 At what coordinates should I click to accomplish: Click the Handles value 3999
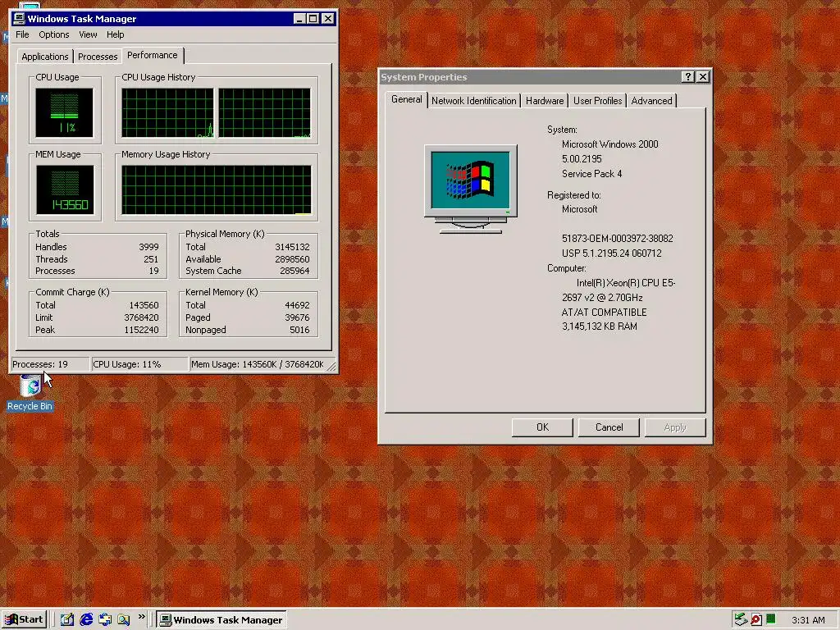click(148, 247)
